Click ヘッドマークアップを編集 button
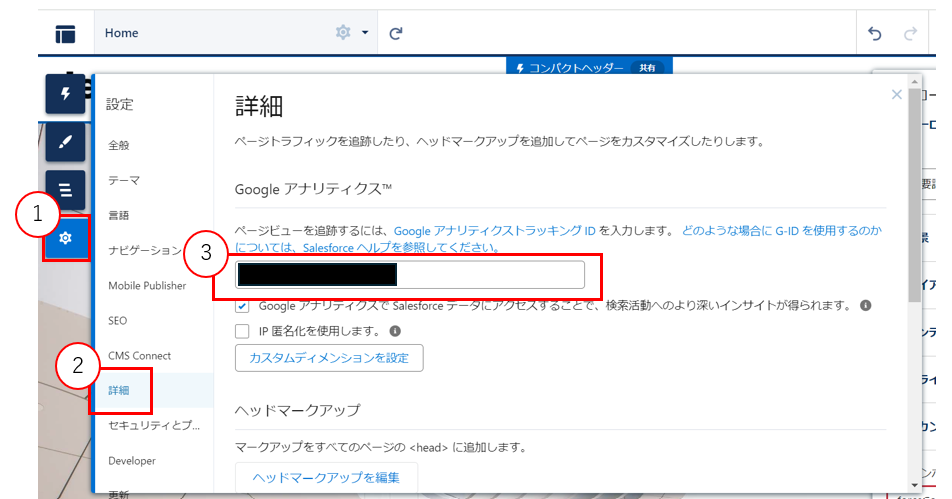Image resolution: width=952 pixels, height=499 pixels. point(327,478)
